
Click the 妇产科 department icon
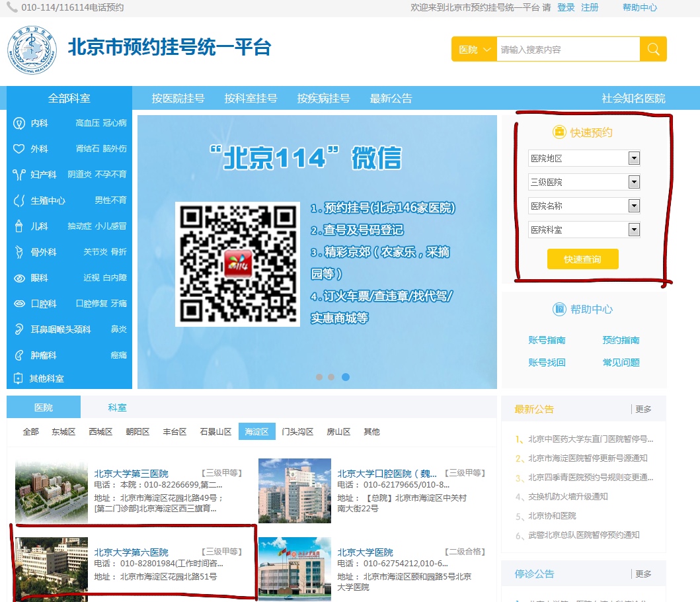[x=19, y=174]
